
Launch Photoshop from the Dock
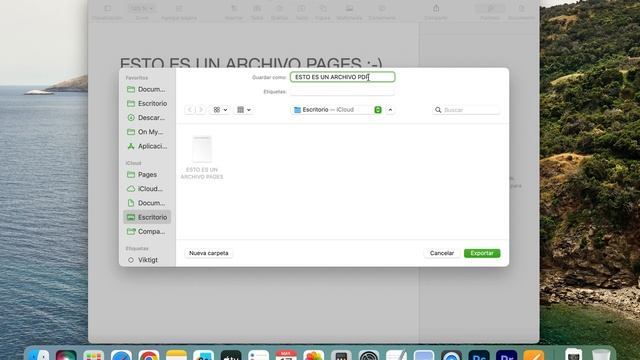click(x=479, y=355)
